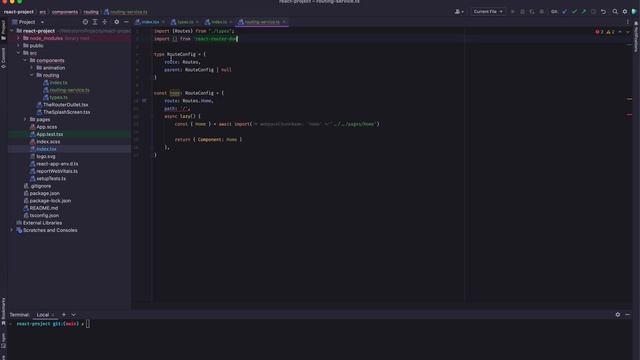Update project from Git

pyautogui.click(x=565, y=12)
